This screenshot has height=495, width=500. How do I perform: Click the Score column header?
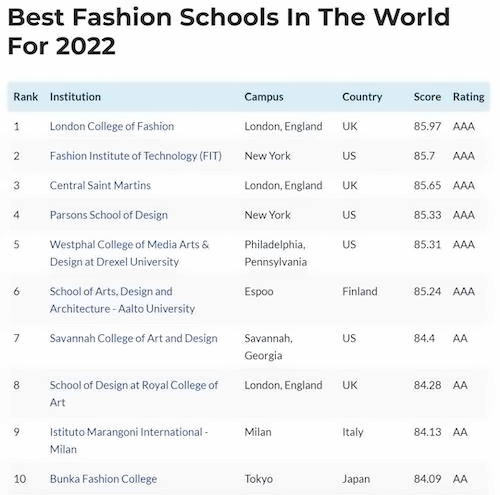(427, 97)
